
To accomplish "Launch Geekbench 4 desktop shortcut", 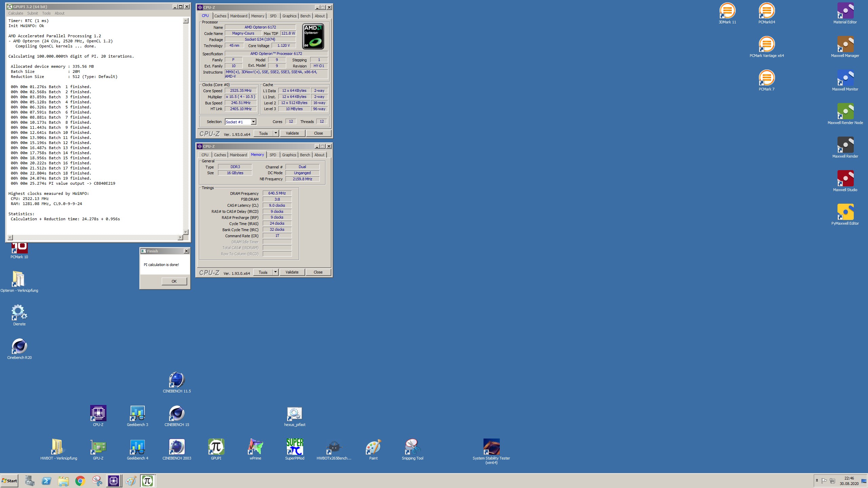I will (137, 449).
